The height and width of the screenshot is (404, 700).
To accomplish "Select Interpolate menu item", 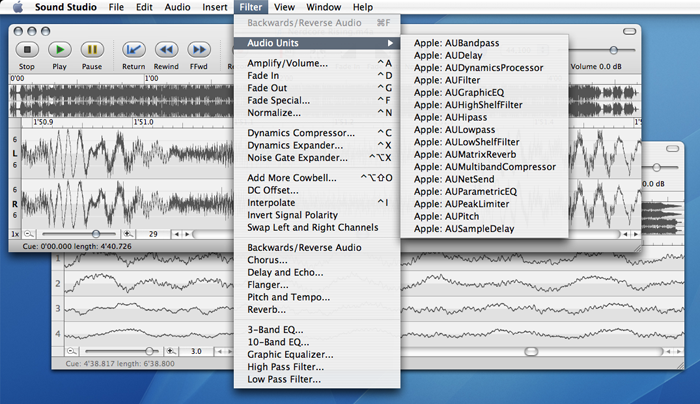I will 317,203.
